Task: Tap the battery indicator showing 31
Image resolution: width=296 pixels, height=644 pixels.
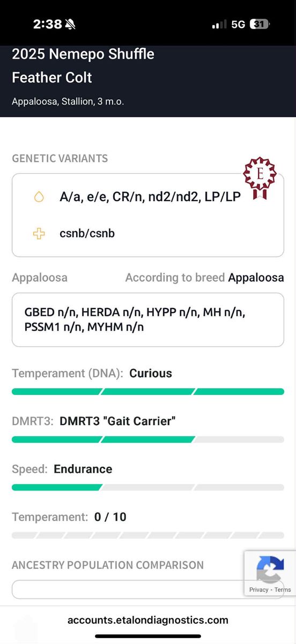Action: click(261, 24)
